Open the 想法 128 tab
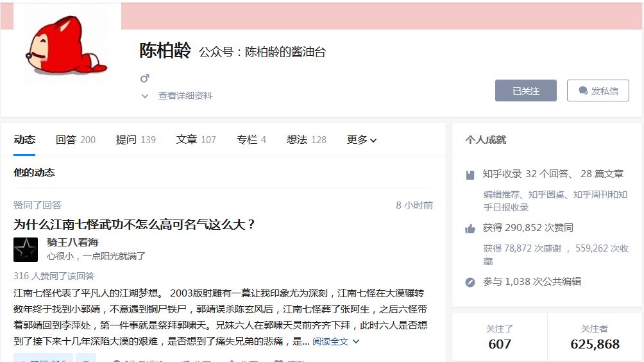Viewport: 644px width, 362px height. 307,140
